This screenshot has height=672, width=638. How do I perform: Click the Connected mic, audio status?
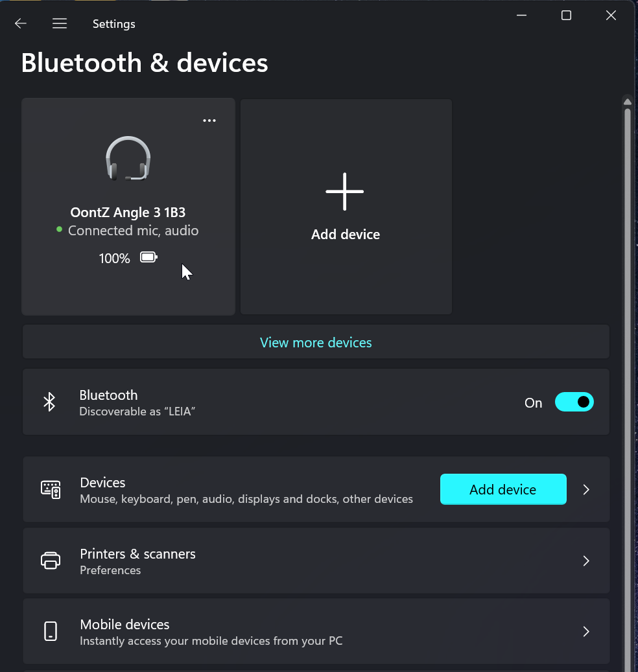pyautogui.click(x=134, y=231)
